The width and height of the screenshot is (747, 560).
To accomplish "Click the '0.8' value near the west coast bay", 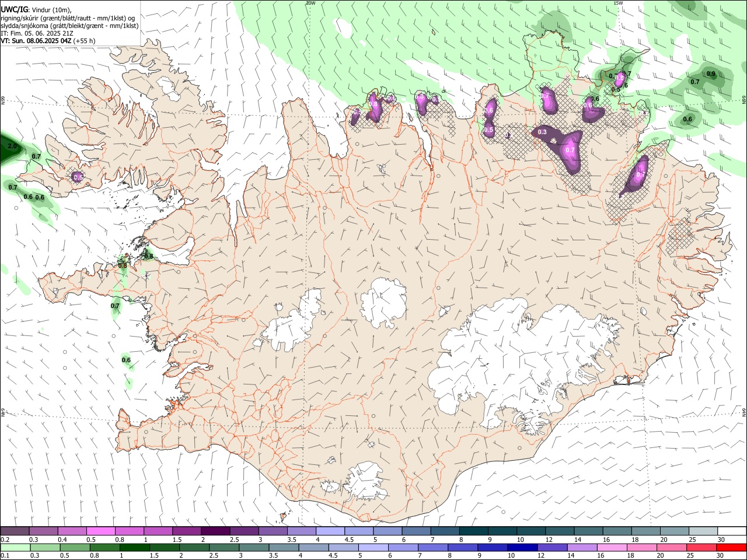I will (149, 256).
